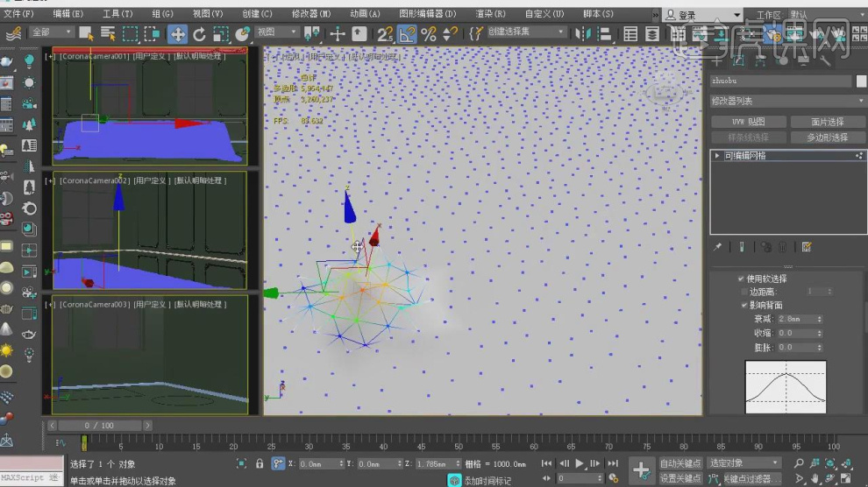
Task: Uncheck the 使用软选择 checkbox
Action: (x=741, y=279)
